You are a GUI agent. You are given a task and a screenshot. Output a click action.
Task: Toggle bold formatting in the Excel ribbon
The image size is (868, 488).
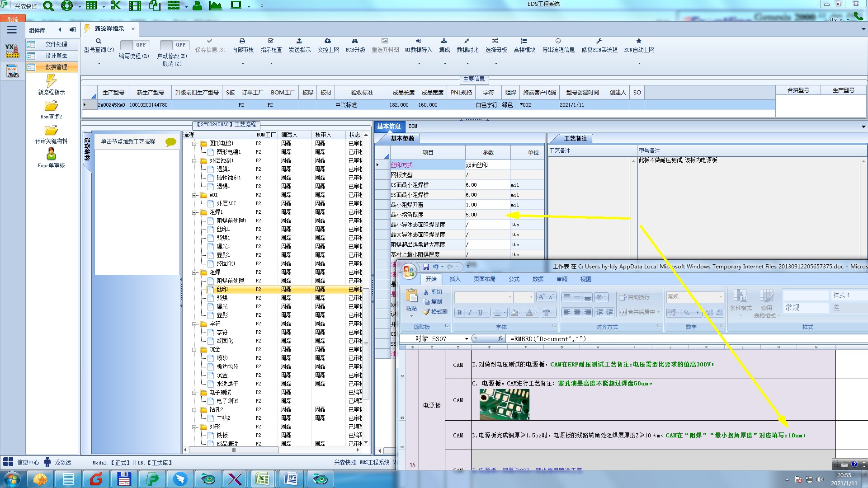(x=459, y=313)
